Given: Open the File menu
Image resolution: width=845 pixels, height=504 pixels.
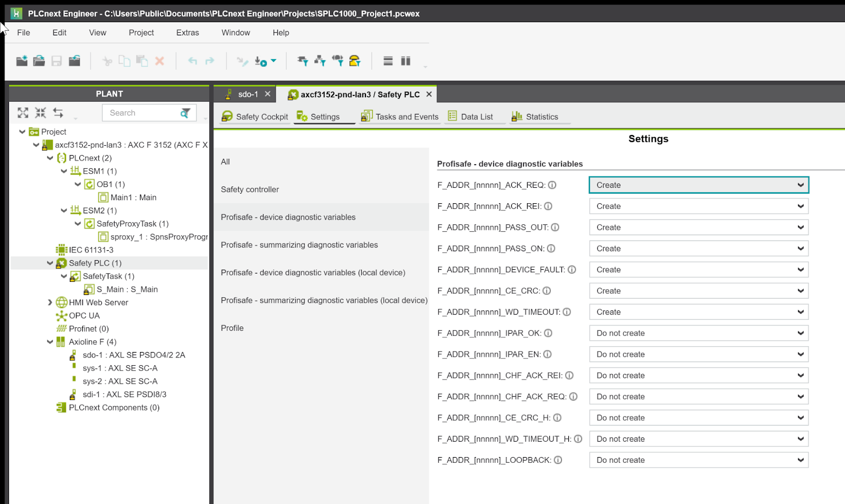Looking at the screenshot, I should (x=23, y=33).
